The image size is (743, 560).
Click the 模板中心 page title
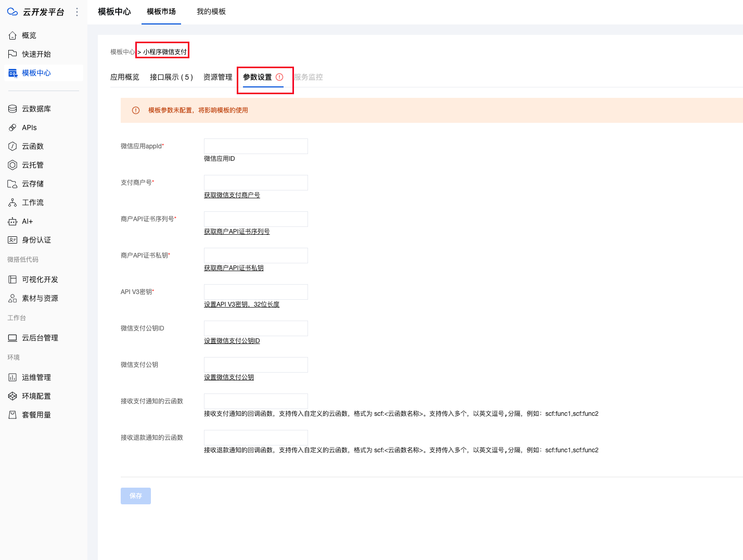tap(114, 11)
